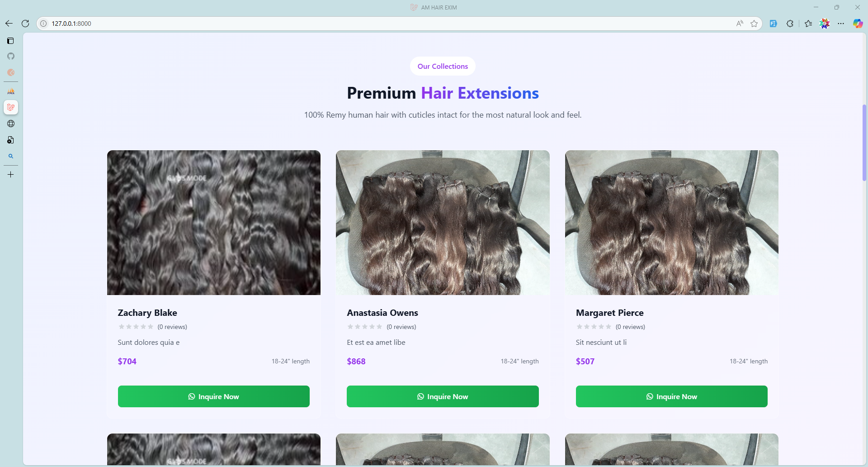The height and width of the screenshot is (467, 868).
Task: Click the page's vertical scrollbar thumb
Action: pos(864,143)
